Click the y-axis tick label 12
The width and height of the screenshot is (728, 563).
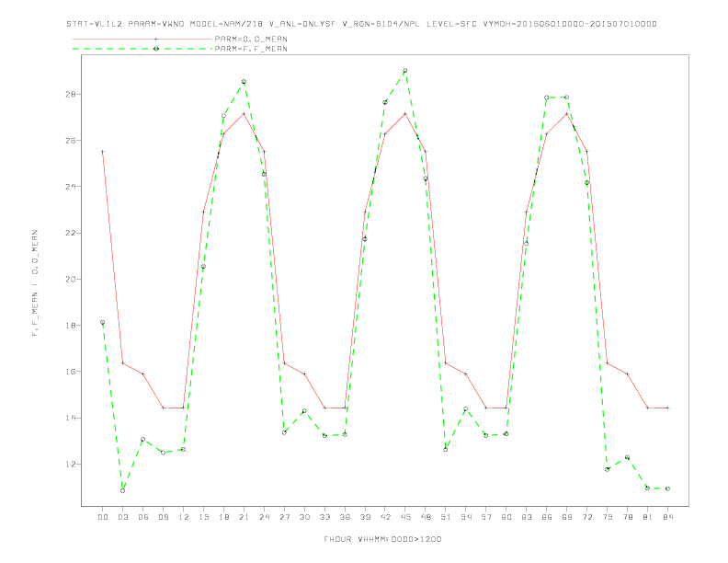71,464
